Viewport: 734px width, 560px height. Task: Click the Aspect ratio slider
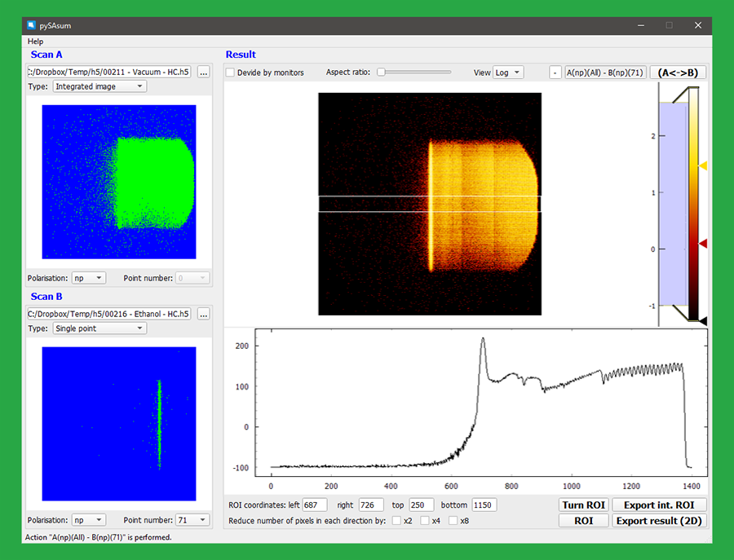click(x=413, y=73)
